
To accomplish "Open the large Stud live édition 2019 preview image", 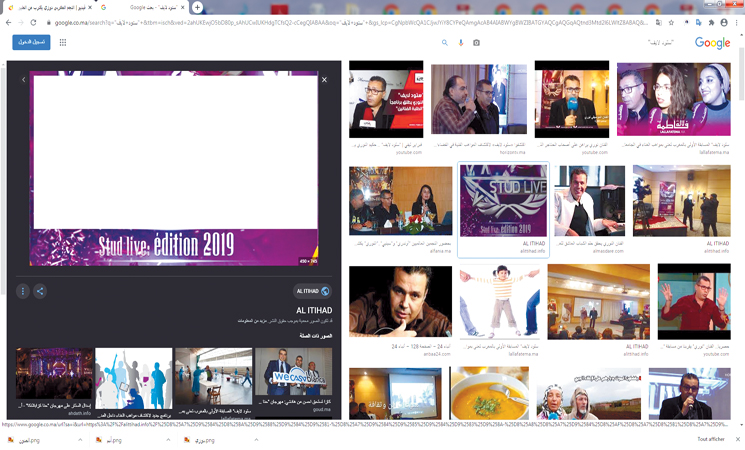I will pos(174,168).
